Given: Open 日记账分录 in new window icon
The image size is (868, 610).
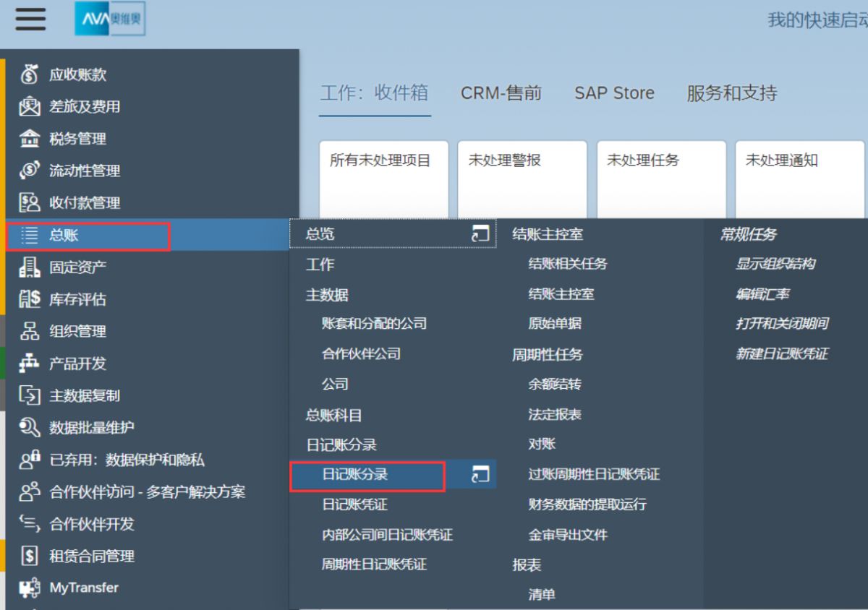Looking at the screenshot, I should pyautogui.click(x=480, y=474).
